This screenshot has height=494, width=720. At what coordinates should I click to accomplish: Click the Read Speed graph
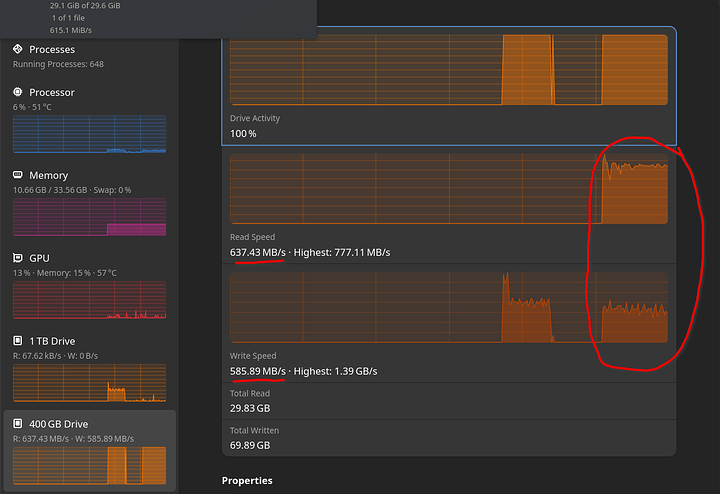(x=448, y=189)
